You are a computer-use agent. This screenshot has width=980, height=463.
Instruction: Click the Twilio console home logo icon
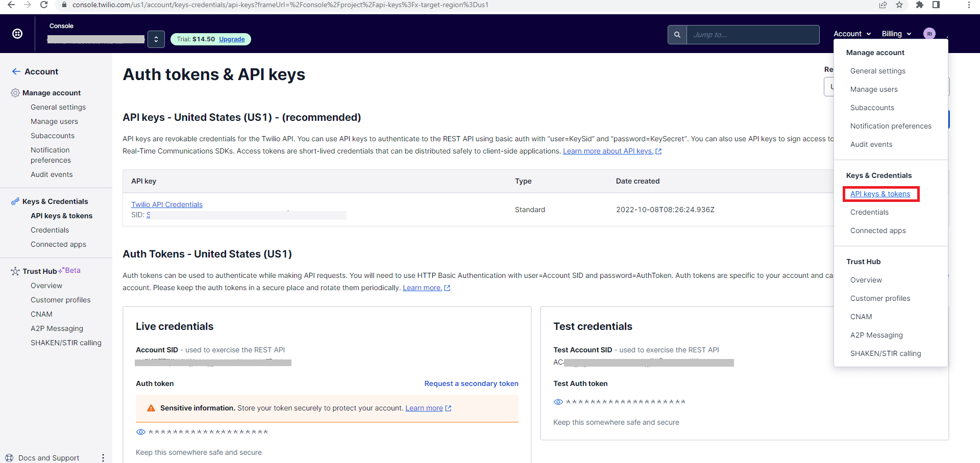(17, 34)
